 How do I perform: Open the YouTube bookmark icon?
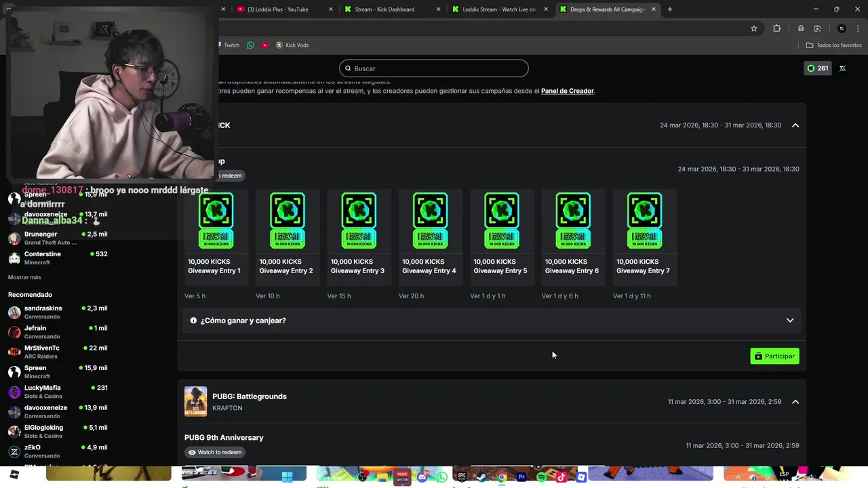click(265, 45)
